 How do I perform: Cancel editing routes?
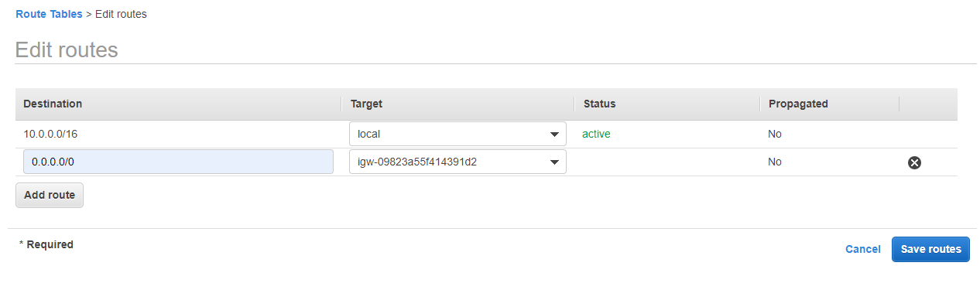(x=863, y=249)
